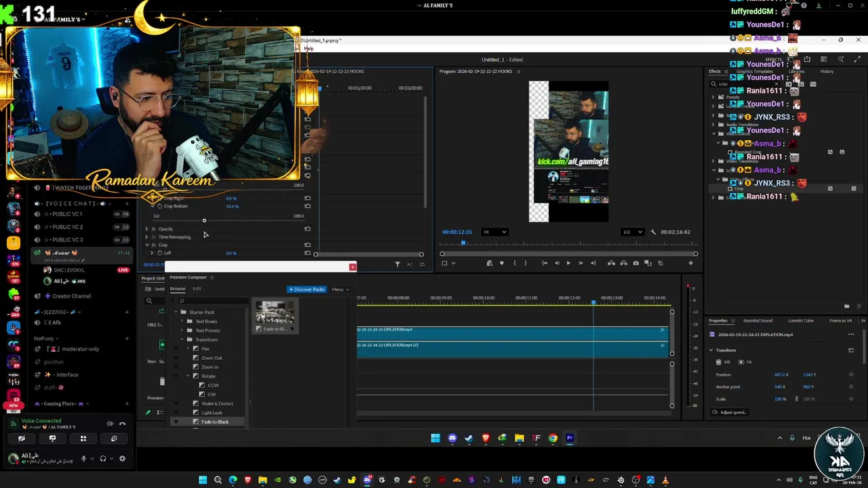Open the Button Editor plus icon
The height and width of the screenshot is (488, 868).
pyautogui.click(x=690, y=263)
